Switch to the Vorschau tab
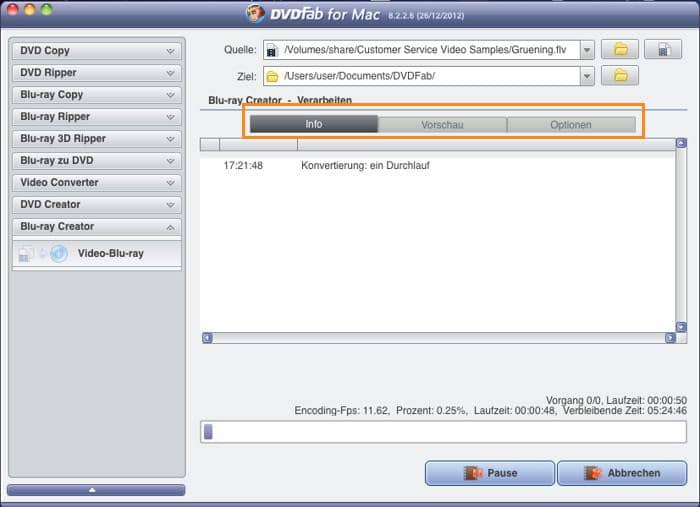The image size is (700, 507). coord(442,125)
